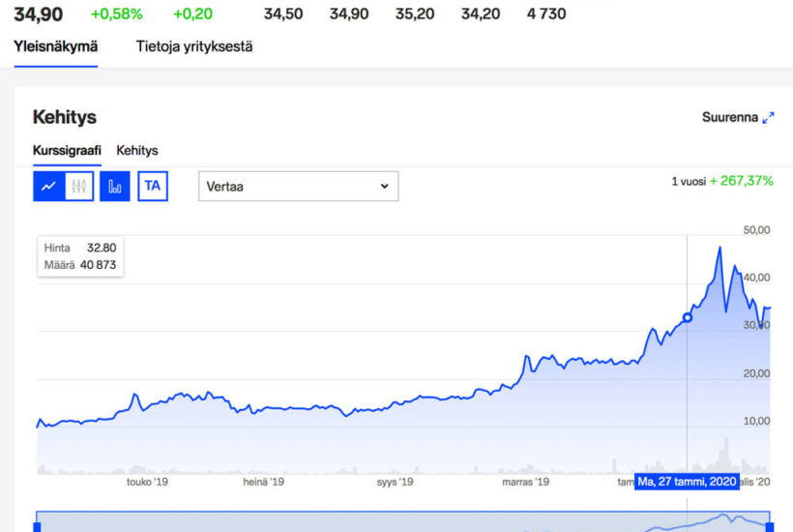
Task: Select the line chart view icon
Action: (x=49, y=186)
